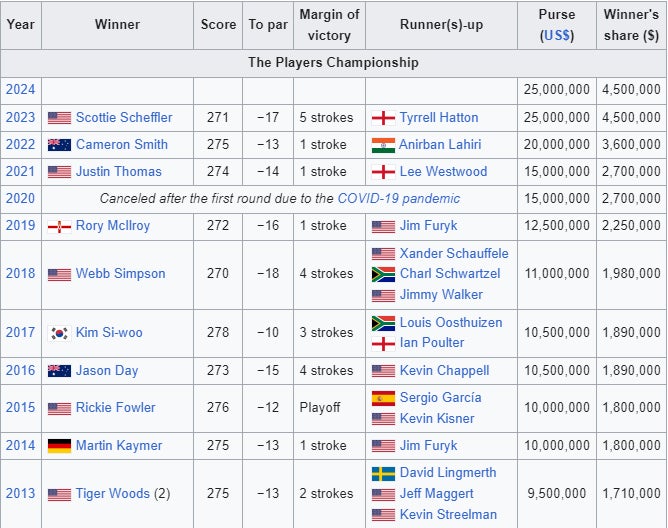
Task: Click the Indian flag beside Anirban Lahiri
Action: [383, 144]
